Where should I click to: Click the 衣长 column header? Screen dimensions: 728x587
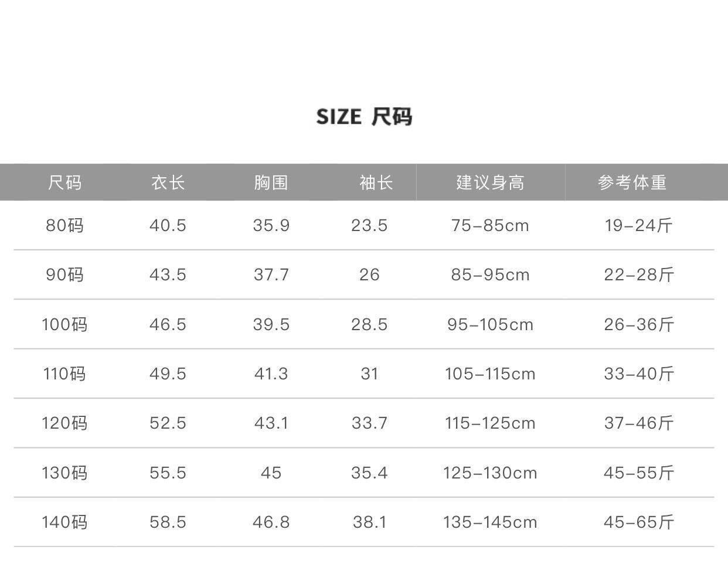coord(168,182)
